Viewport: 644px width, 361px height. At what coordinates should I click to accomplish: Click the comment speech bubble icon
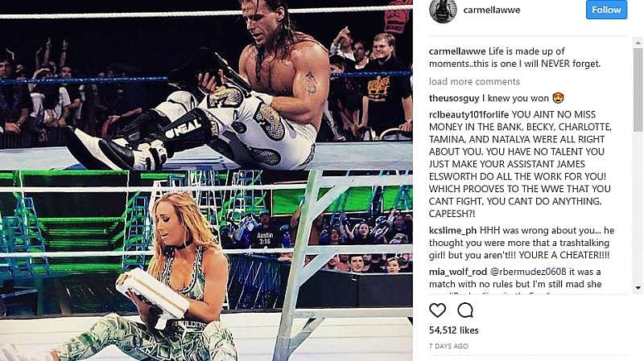point(465,310)
